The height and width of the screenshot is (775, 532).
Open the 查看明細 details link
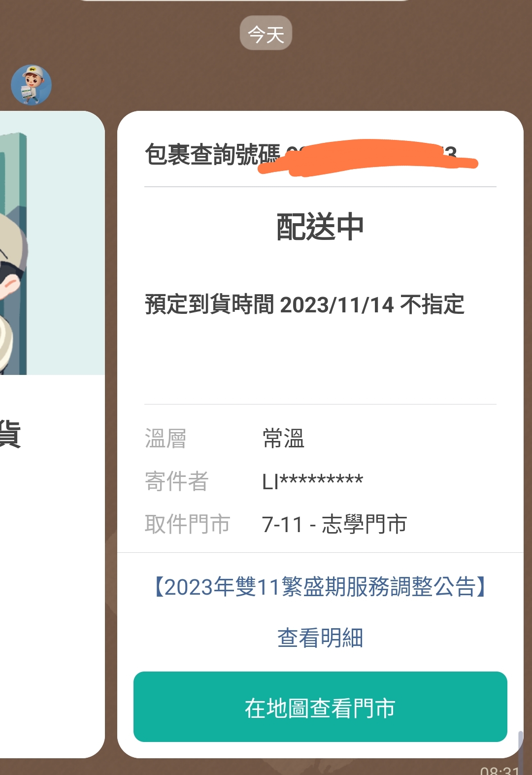click(320, 638)
